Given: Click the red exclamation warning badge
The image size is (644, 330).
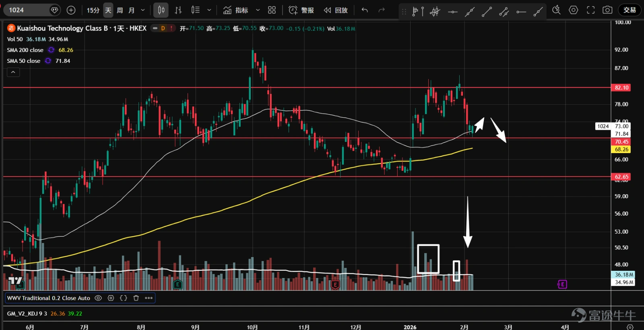Looking at the screenshot, I should pos(171,28).
